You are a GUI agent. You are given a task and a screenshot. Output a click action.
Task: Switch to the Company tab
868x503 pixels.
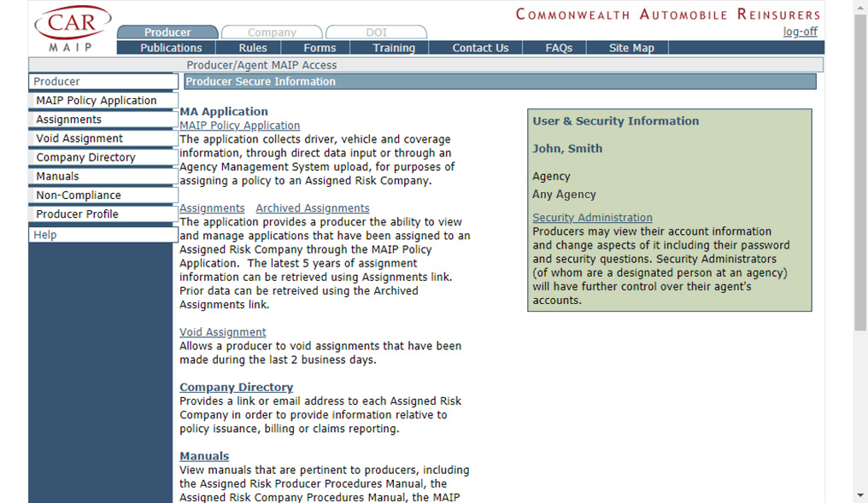272,32
